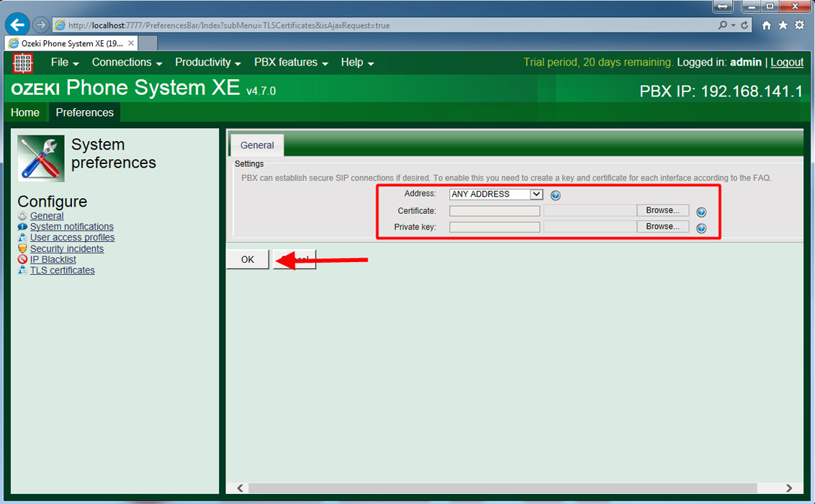Click the help icon next to Address
The height and width of the screenshot is (504, 815).
pyautogui.click(x=555, y=195)
